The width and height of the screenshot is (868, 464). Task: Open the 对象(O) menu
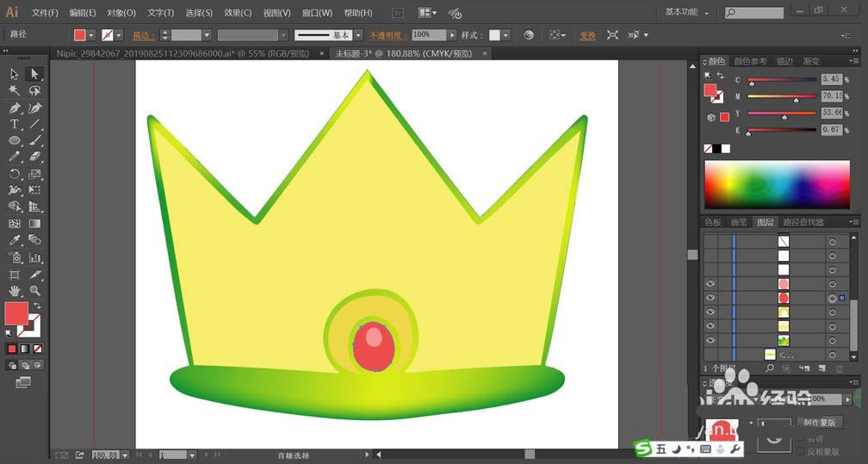tap(121, 12)
